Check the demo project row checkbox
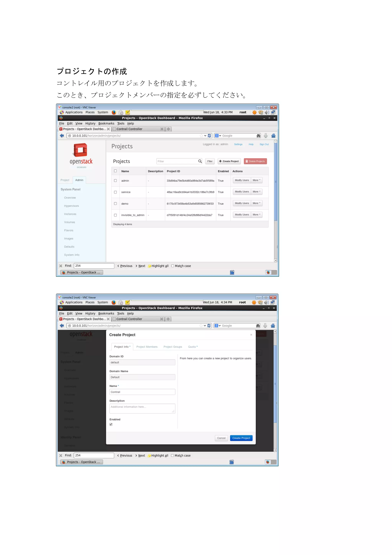The height and width of the screenshot is (555, 392). click(x=115, y=204)
